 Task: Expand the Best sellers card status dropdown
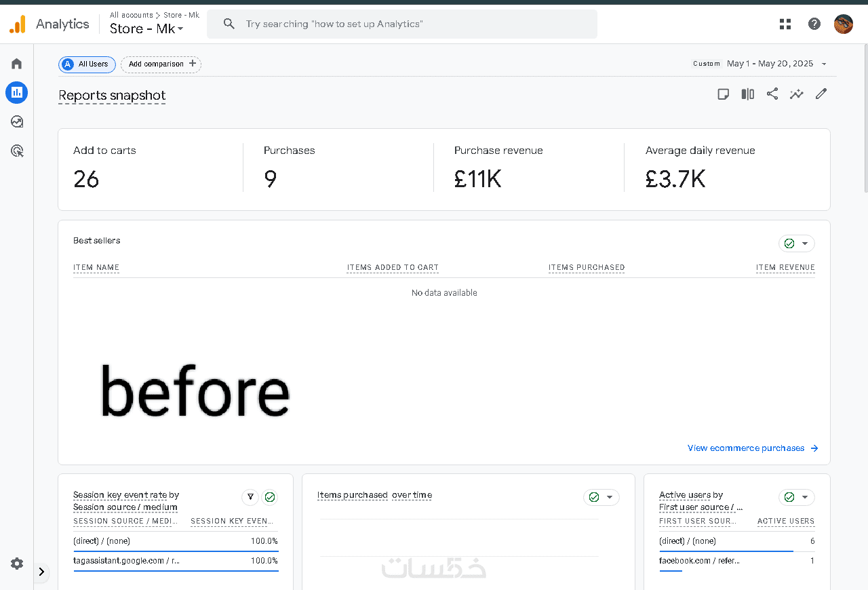tap(797, 243)
